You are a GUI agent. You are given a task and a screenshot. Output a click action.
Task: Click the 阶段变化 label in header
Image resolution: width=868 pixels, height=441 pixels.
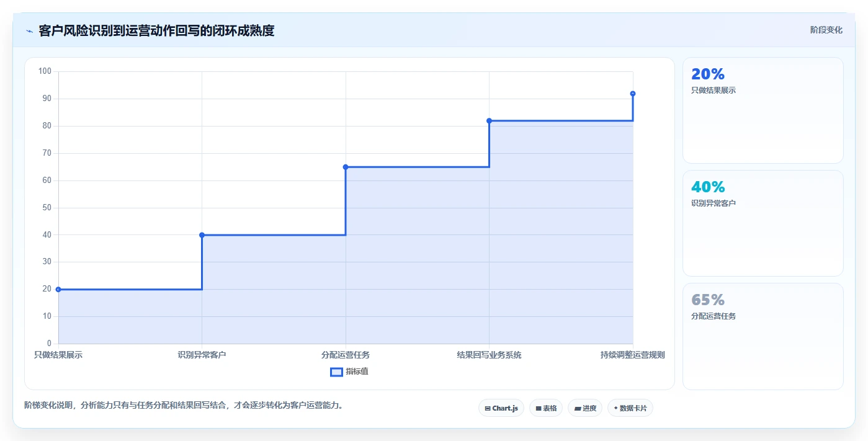826,30
